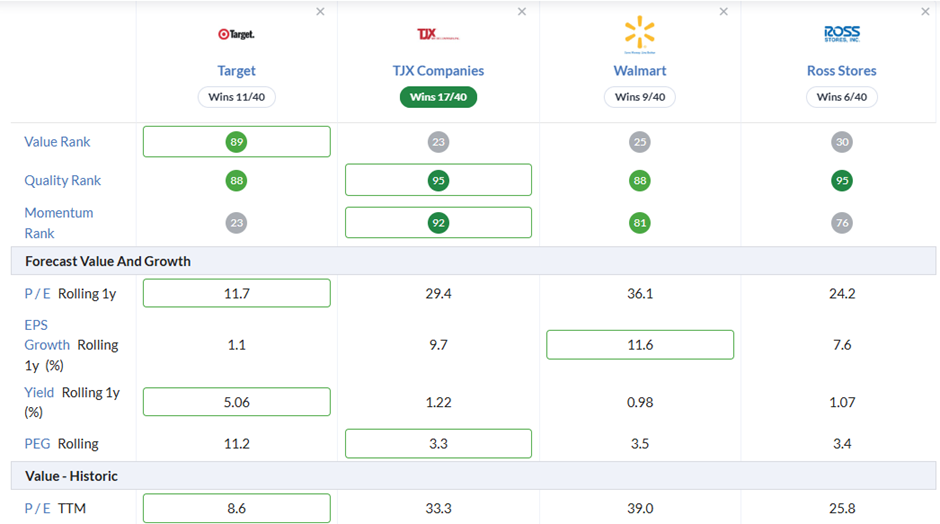Click Walmart's Quality Rank 88 badge
The width and height of the screenshot is (940, 524).
click(640, 180)
